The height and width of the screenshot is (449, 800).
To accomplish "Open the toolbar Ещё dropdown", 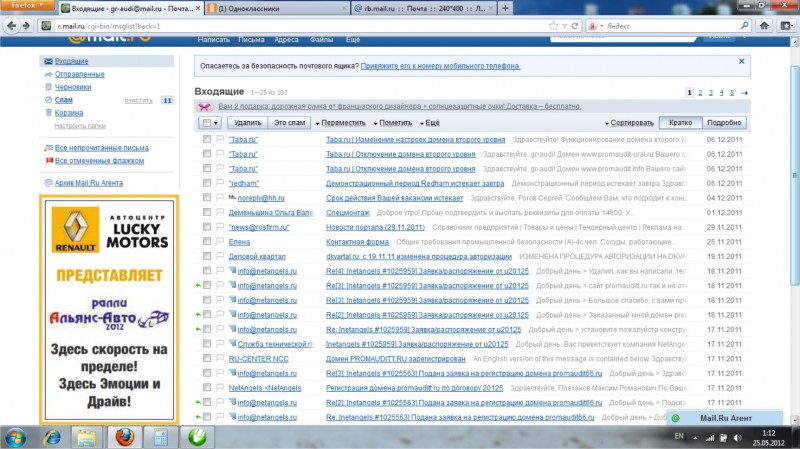I will 430,123.
